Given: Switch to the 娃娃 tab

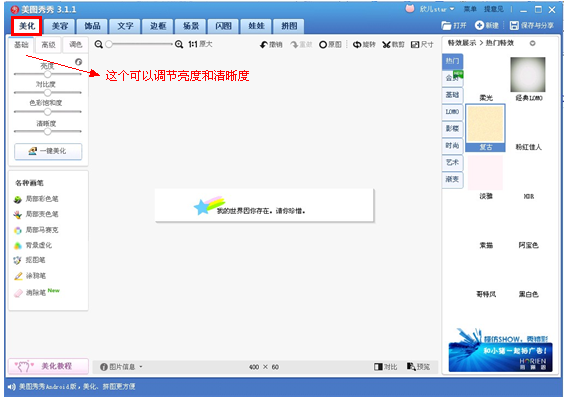Looking at the screenshot, I should point(256,26).
